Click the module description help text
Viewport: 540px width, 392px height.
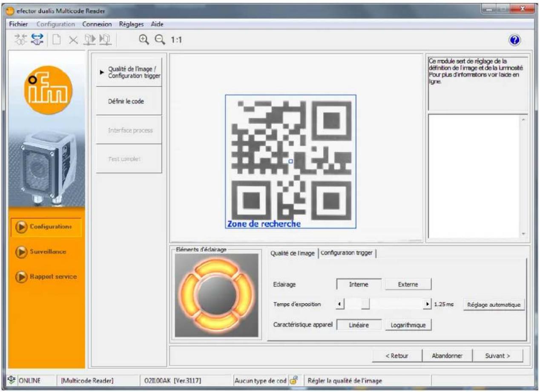point(477,72)
